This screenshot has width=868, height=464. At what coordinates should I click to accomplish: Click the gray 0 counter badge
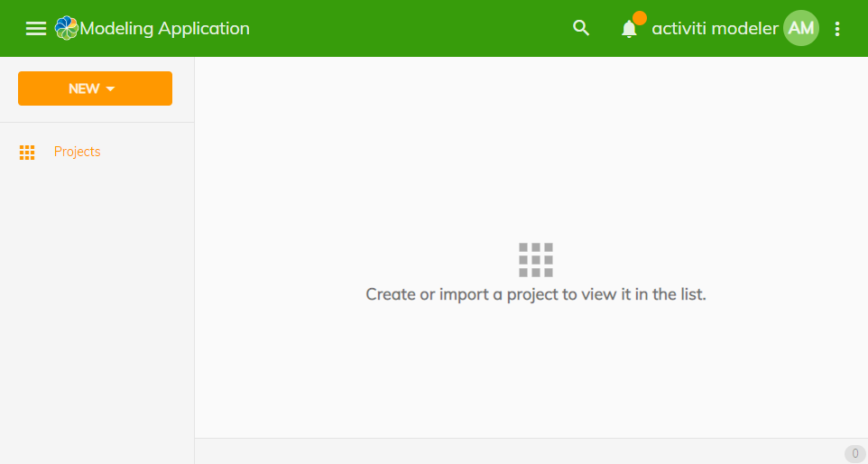(x=854, y=453)
